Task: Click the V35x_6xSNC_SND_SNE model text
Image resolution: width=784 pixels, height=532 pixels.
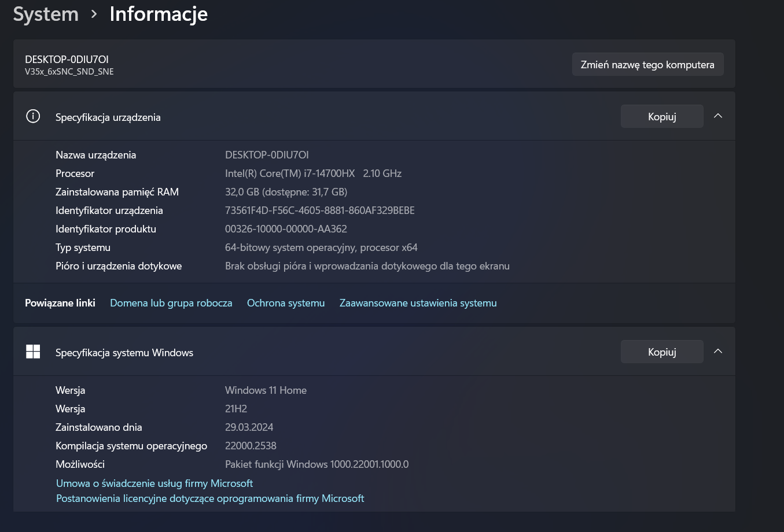Action: click(69, 72)
